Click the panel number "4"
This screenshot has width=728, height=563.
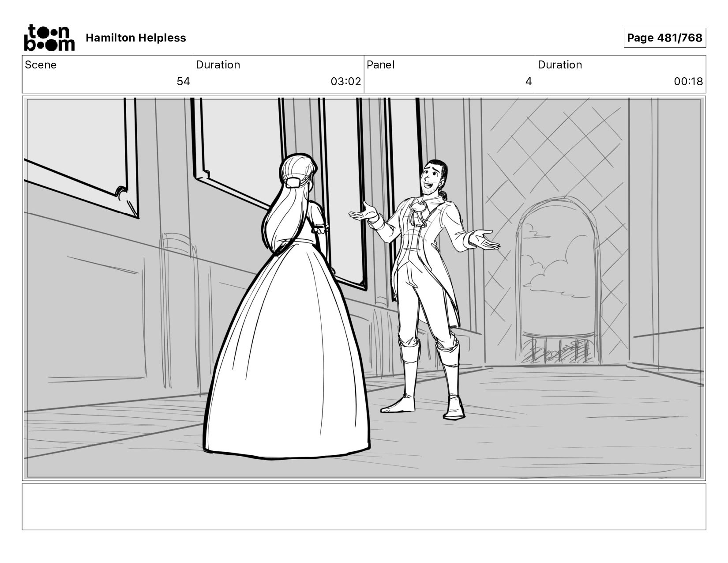[529, 82]
